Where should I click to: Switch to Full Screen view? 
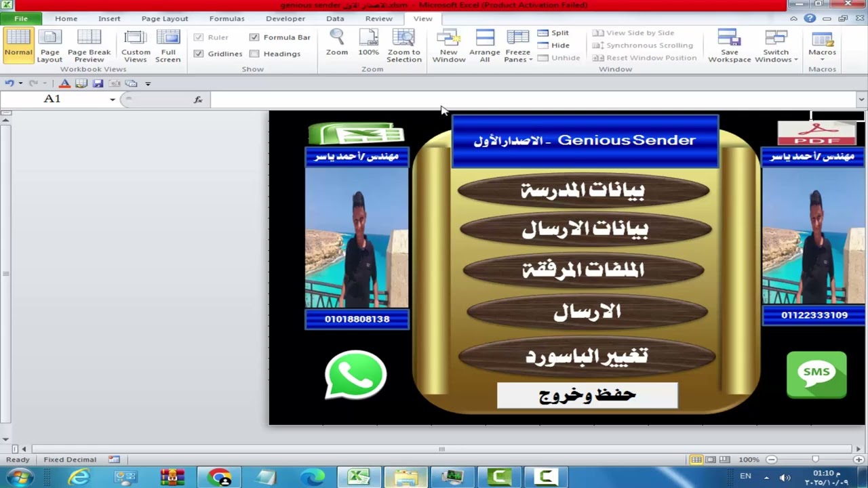coord(167,45)
